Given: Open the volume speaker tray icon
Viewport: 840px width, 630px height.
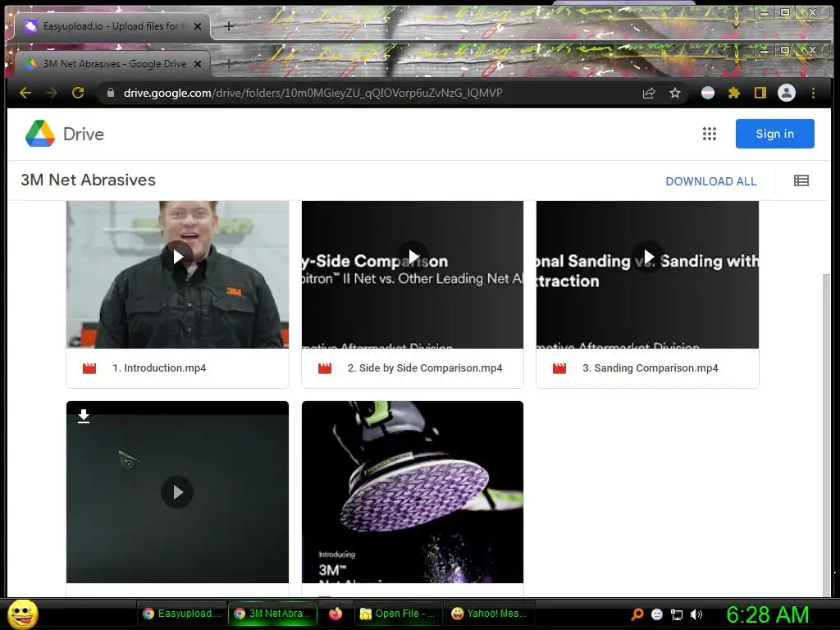Looking at the screenshot, I should pos(696,614).
